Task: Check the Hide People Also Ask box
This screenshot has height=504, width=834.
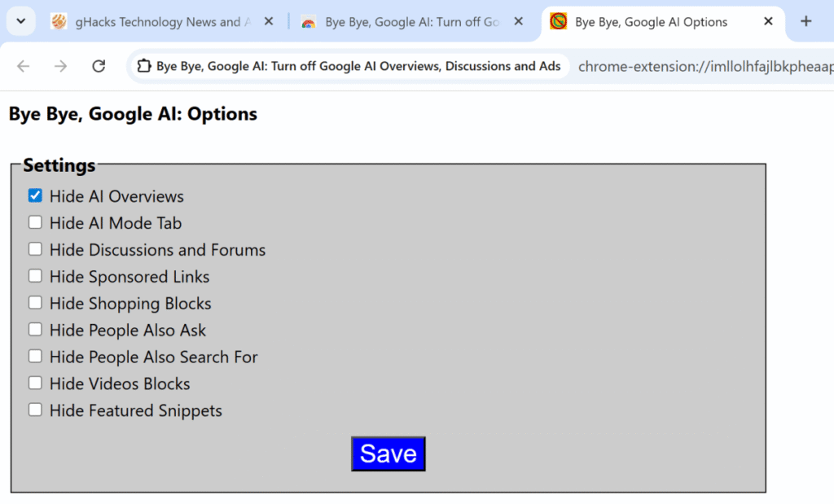Action: (35, 330)
